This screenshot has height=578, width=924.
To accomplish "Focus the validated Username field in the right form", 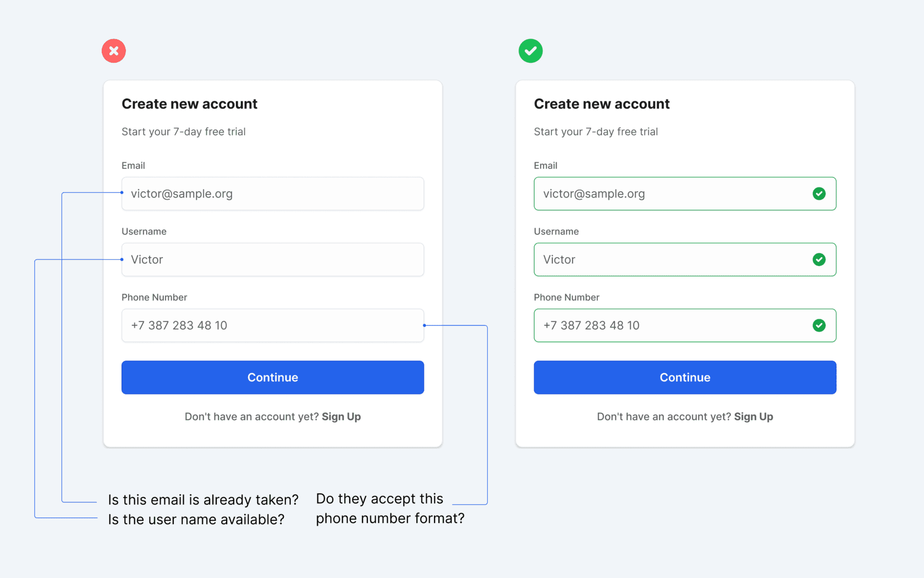I will (x=671, y=259).
